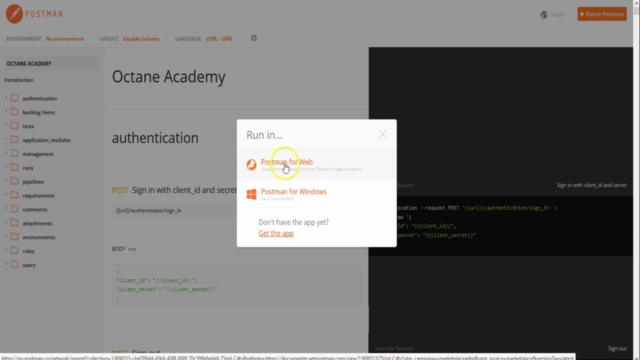Click the Public visibility label

coord(557,15)
